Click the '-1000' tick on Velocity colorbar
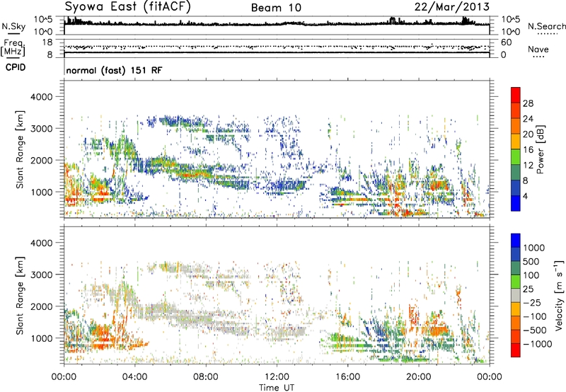 (x=538, y=344)
